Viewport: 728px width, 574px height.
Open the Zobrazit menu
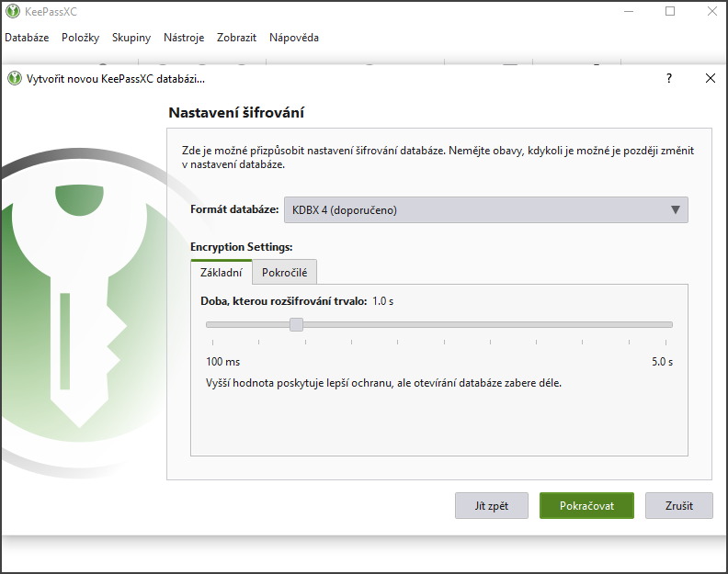click(237, 38)
